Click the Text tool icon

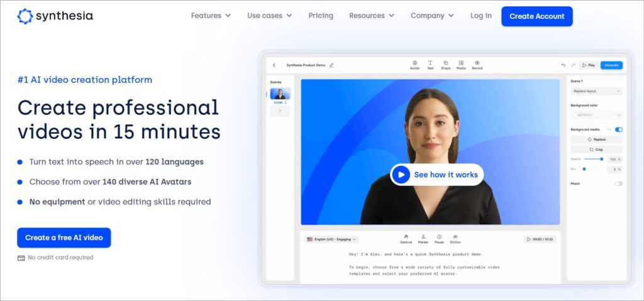pos(430,64)
